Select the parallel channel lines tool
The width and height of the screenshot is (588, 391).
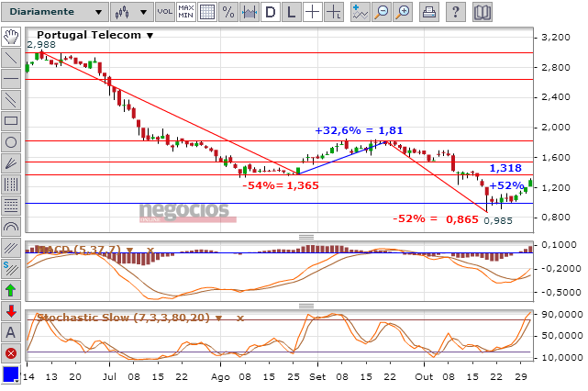coord(11,100)
